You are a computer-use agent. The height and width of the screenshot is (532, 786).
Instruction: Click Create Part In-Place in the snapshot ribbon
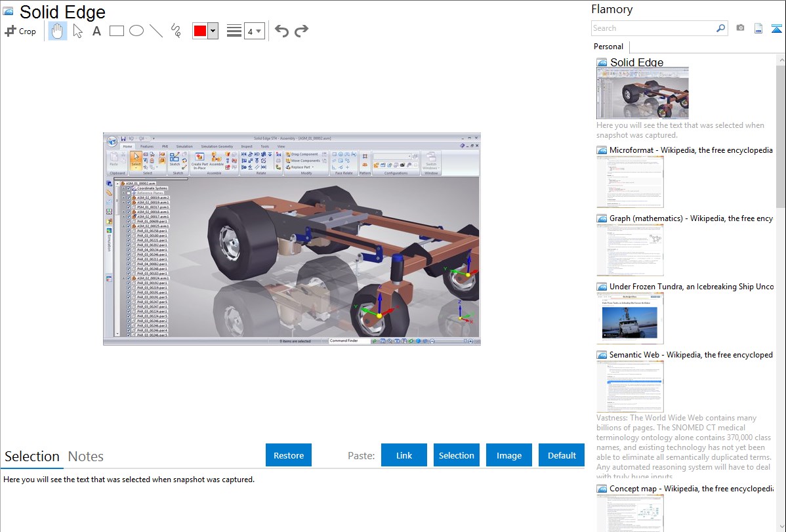[x=199, y=161]
